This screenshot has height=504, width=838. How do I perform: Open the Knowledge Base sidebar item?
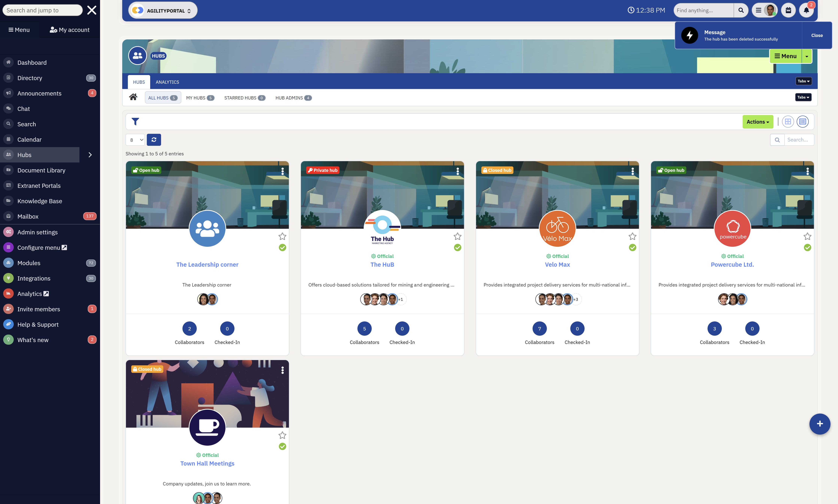click(x=39, y=201)
